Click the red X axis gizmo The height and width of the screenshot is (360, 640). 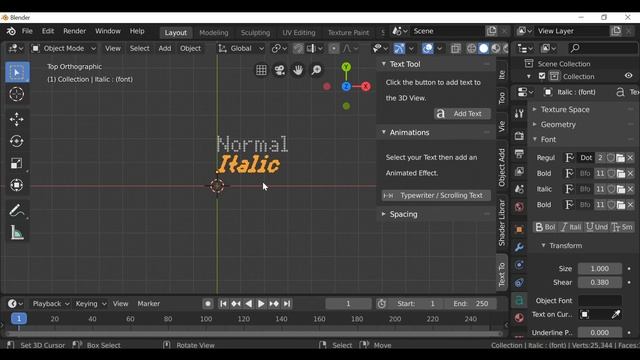click(366, 87)
